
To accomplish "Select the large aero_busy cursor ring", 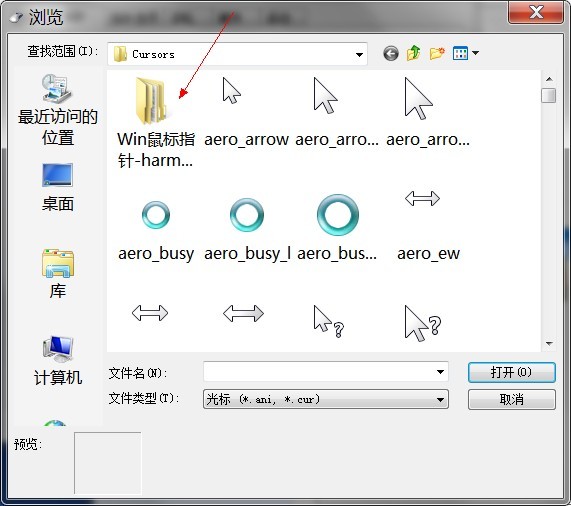I will [x=338, y=215].
